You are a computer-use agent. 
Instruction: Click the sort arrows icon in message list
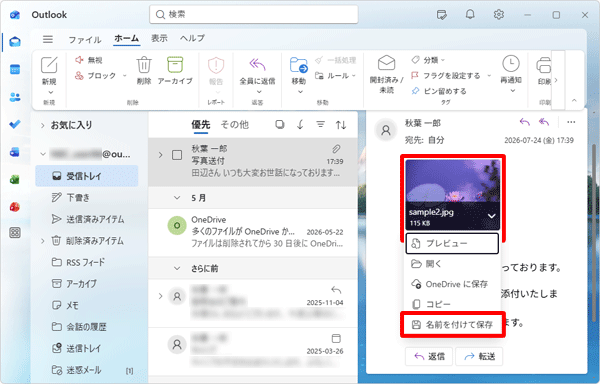coord(341,125)
